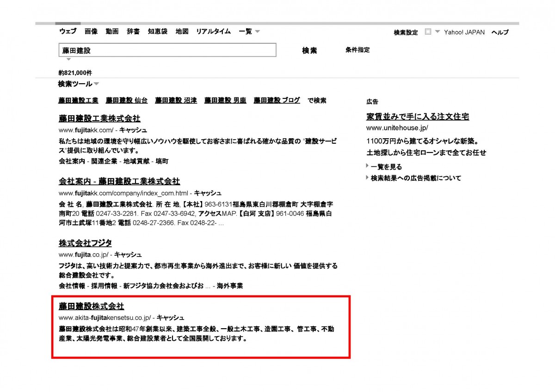The height and width of the screenshot is (392, 555).
Task: Open 会社案内 sublink under fujitakk.com result
Action: [x=72, y=161]
